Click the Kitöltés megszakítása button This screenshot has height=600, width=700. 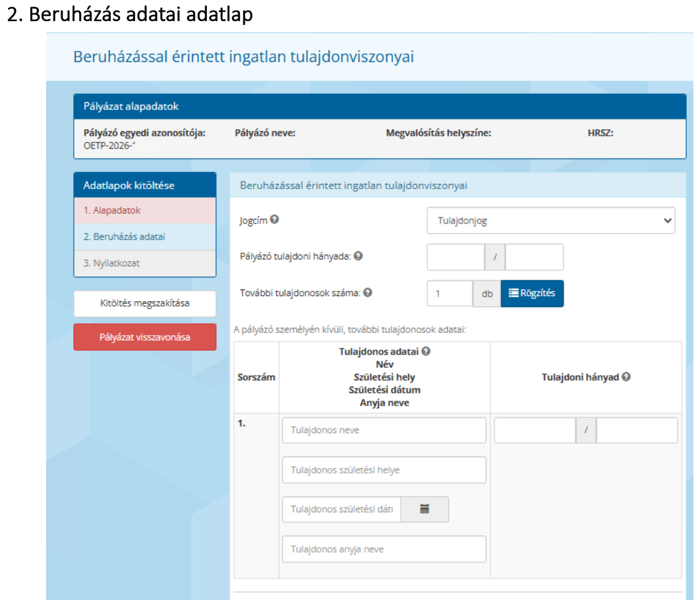click(144, 304)
